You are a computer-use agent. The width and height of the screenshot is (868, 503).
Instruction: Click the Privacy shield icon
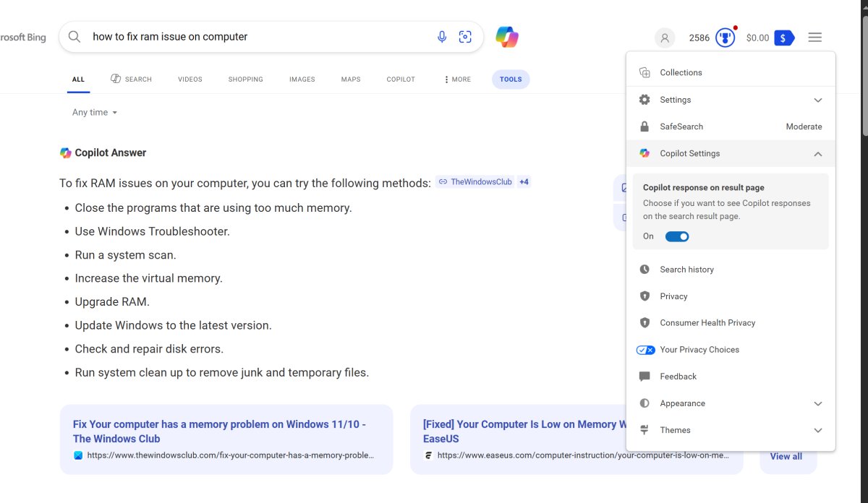[x=644, y=296]
